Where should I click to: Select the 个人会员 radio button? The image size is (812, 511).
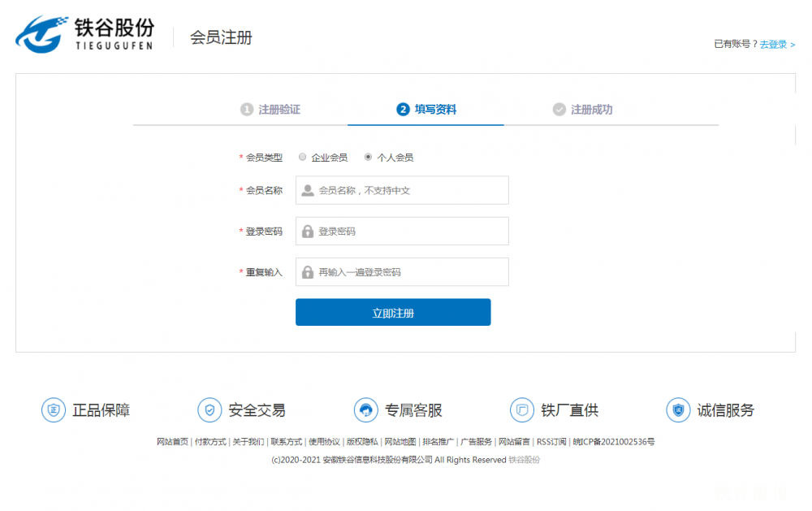tap(369, 157)
